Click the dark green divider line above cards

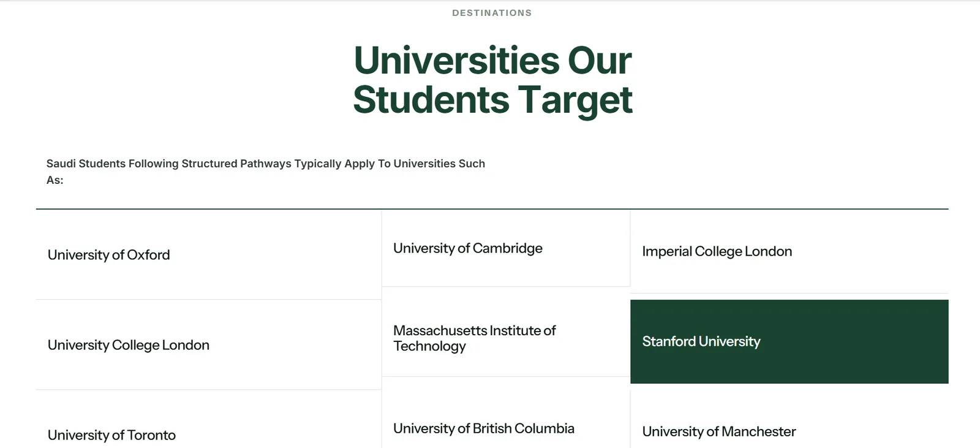492,209
